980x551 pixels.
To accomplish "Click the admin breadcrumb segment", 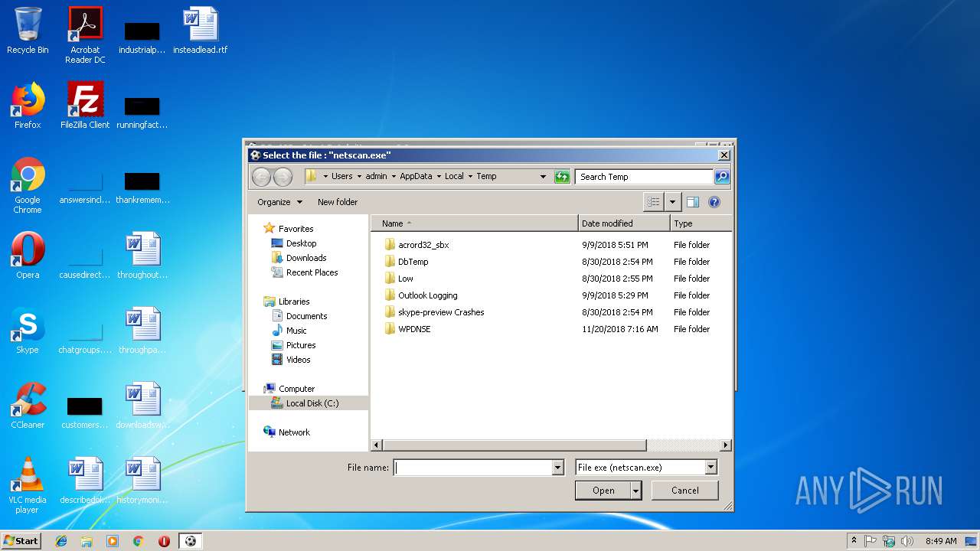I will pos(376,177).
